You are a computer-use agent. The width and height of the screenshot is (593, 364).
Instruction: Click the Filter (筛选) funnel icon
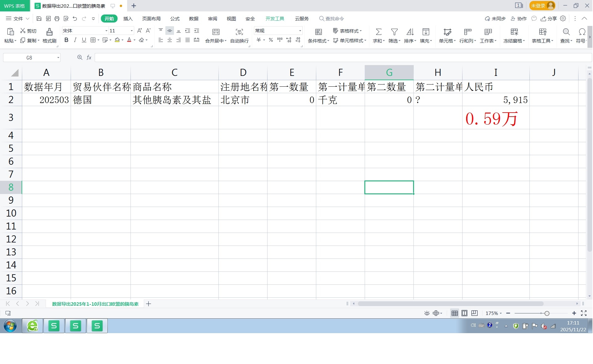[x=394, y=32]
